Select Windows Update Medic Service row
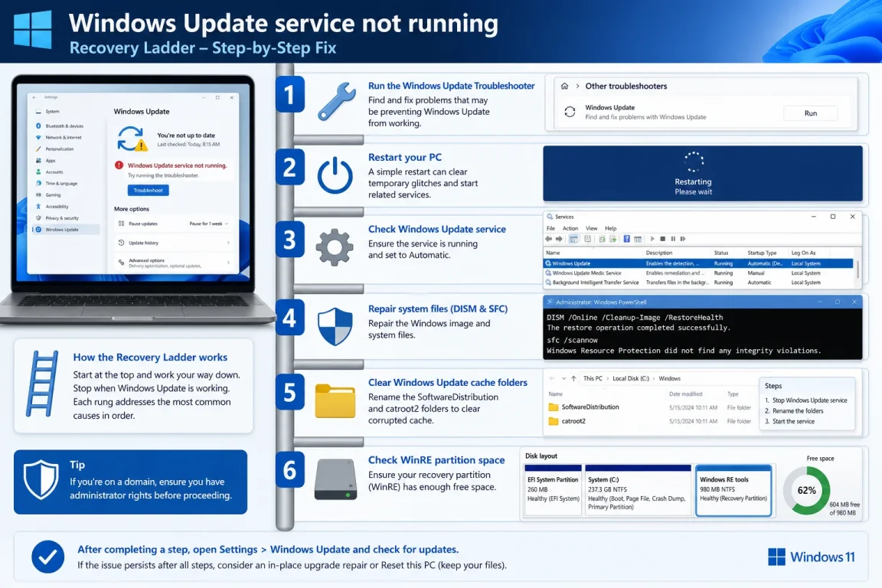 [698, 273]
